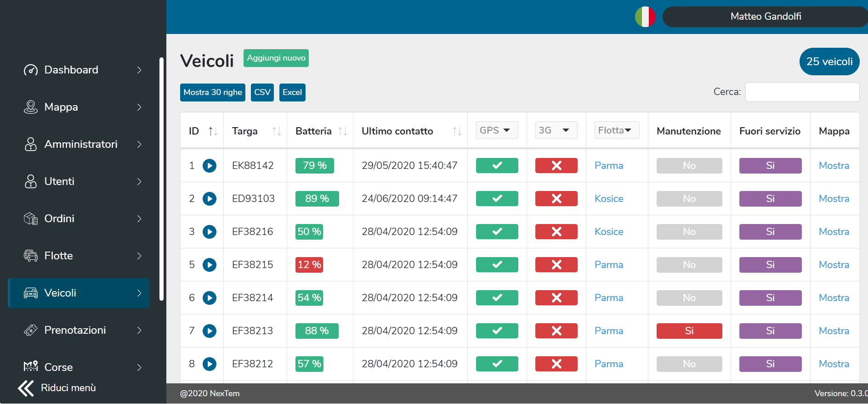Click the Ordini box icon in sidebar
The width and height of the screenshot is (868, 404).
click(31, 219)
